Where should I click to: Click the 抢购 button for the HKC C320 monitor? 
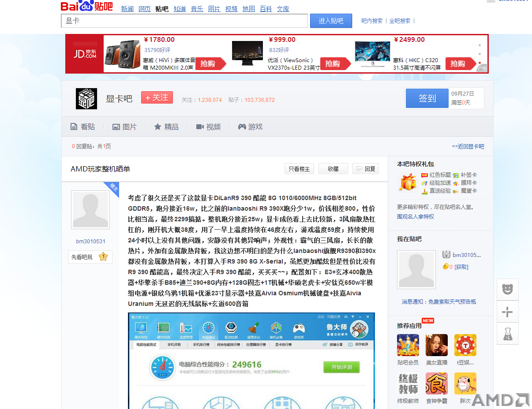tap(460, 64)
